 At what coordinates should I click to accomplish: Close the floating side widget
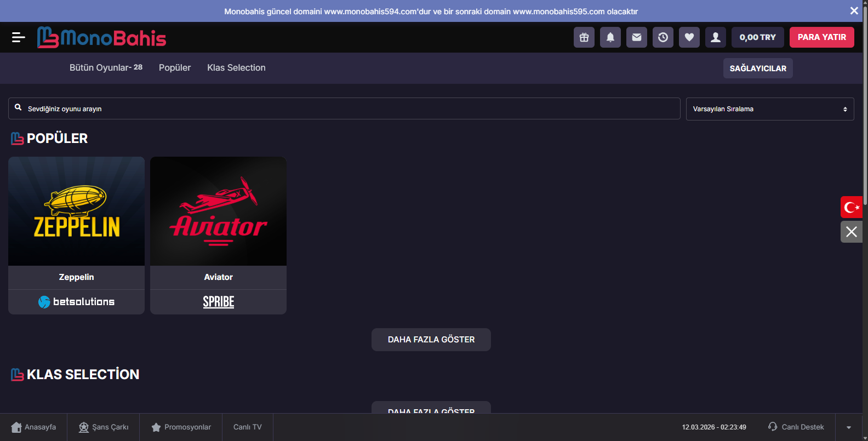tap(852, 232)
